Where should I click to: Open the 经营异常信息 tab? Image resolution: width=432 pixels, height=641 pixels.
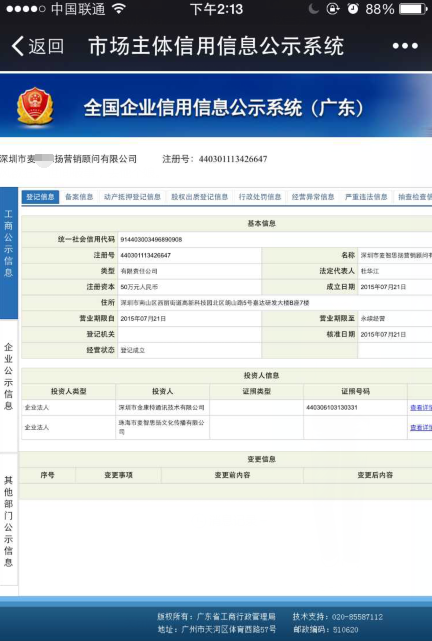coord(313,197)
